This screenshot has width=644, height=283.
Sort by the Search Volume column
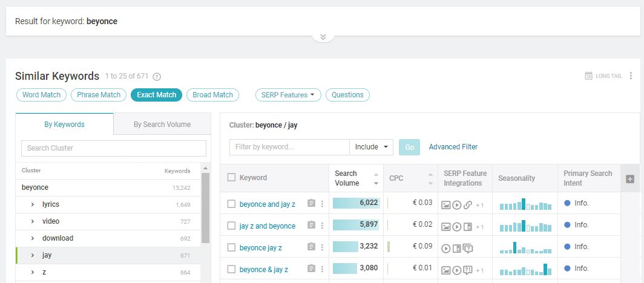point(356,178)
